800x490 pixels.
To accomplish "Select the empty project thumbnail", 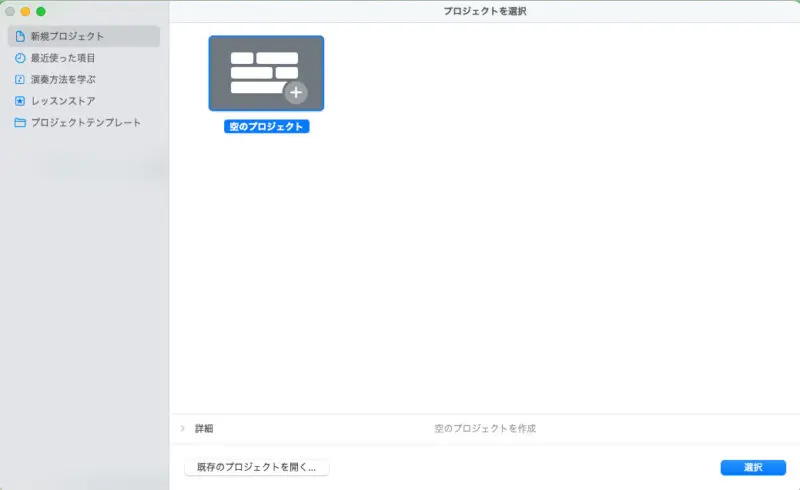I will pyautogui.click(x=266, y=73).
